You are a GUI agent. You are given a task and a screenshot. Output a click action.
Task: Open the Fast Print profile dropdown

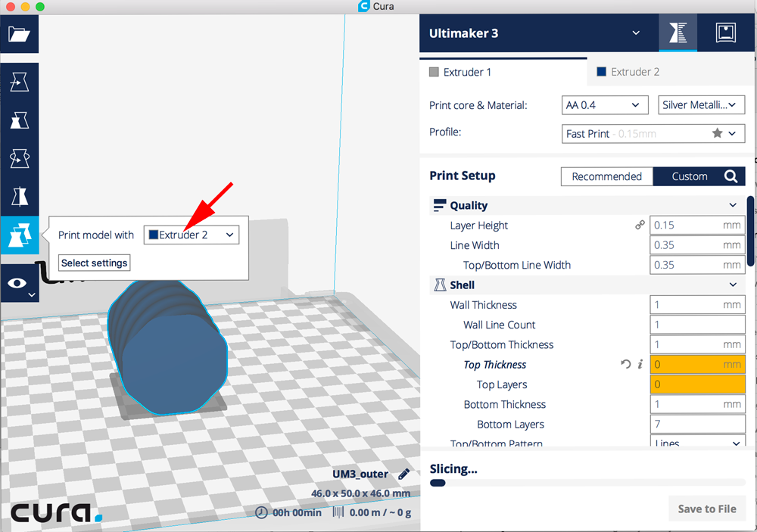[x=653, y=134]
